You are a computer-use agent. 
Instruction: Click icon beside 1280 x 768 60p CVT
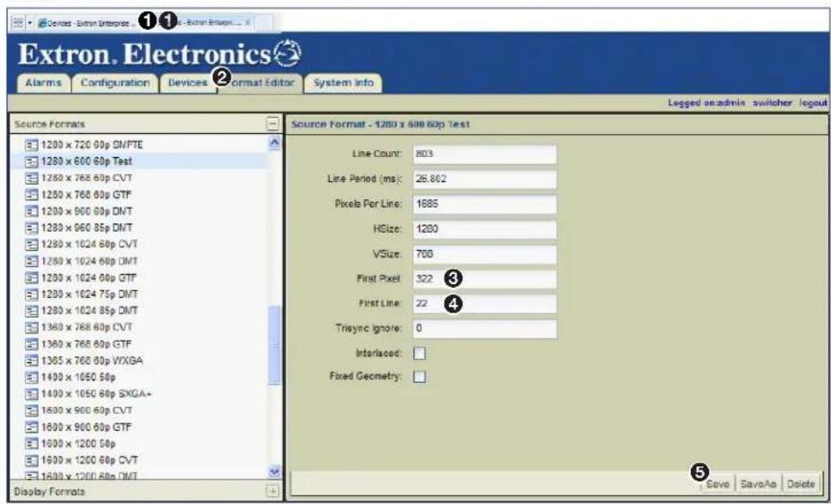tap(32, 178)
